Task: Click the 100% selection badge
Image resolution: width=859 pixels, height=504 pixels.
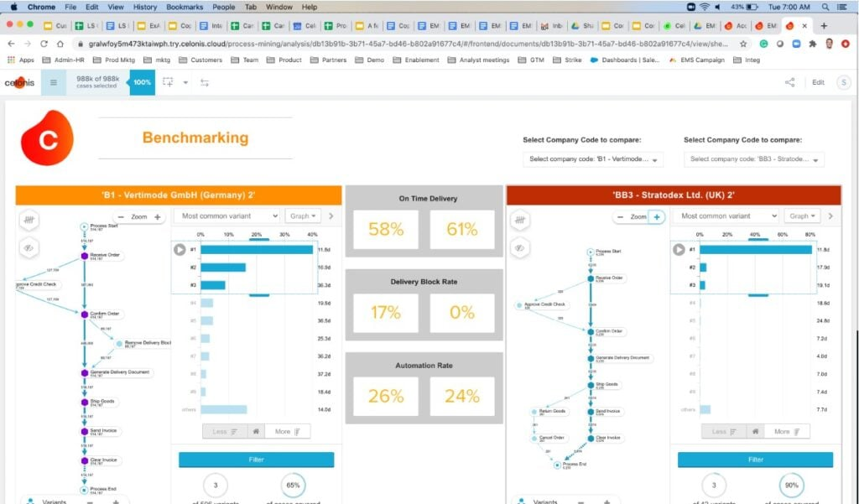Action: click(142, 82)
